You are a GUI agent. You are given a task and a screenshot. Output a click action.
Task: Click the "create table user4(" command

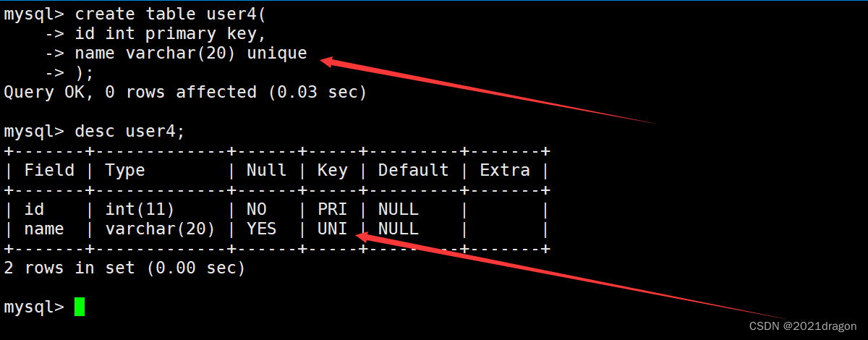165,14
